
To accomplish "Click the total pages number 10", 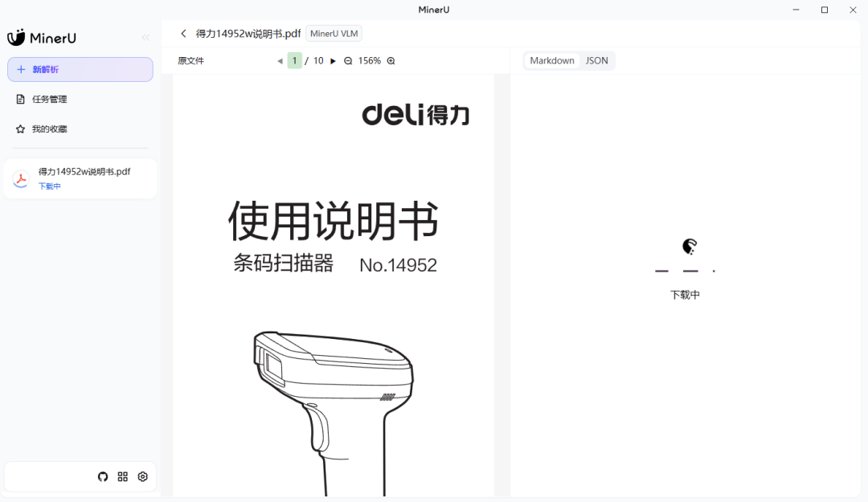I will pos(318,61).
